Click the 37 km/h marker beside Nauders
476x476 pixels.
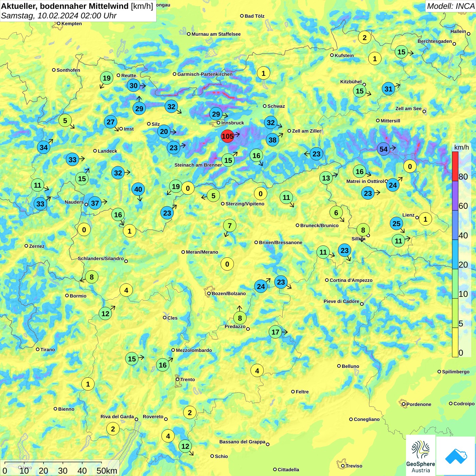point(95,203)
